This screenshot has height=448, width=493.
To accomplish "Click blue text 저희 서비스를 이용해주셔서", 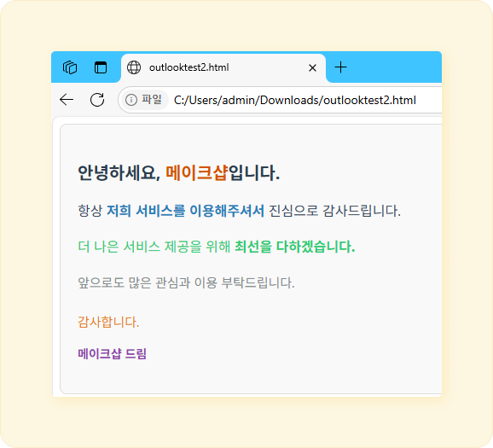I will coord(185,211).
